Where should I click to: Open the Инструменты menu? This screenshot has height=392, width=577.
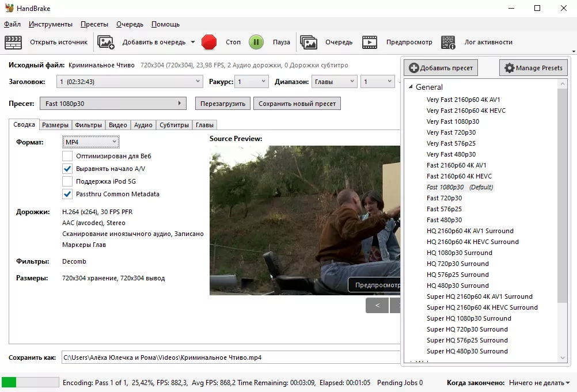pyautogui.click(x=51, y=24)
